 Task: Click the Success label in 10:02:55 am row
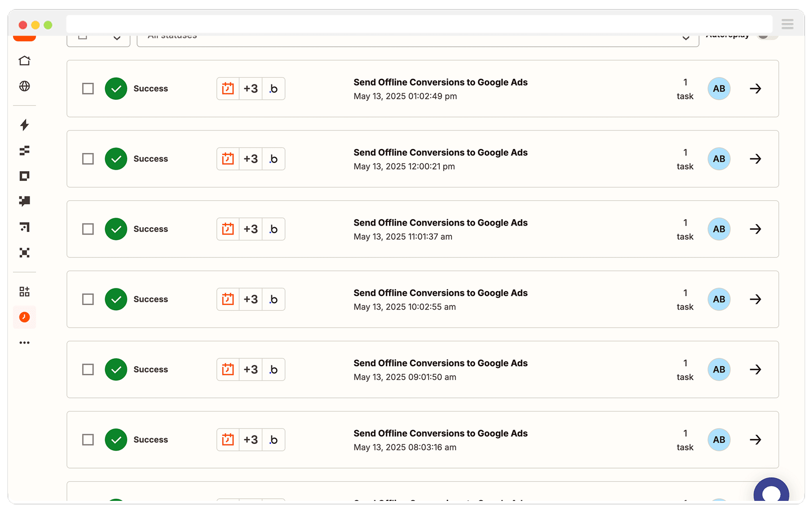[x=150, y=300]
